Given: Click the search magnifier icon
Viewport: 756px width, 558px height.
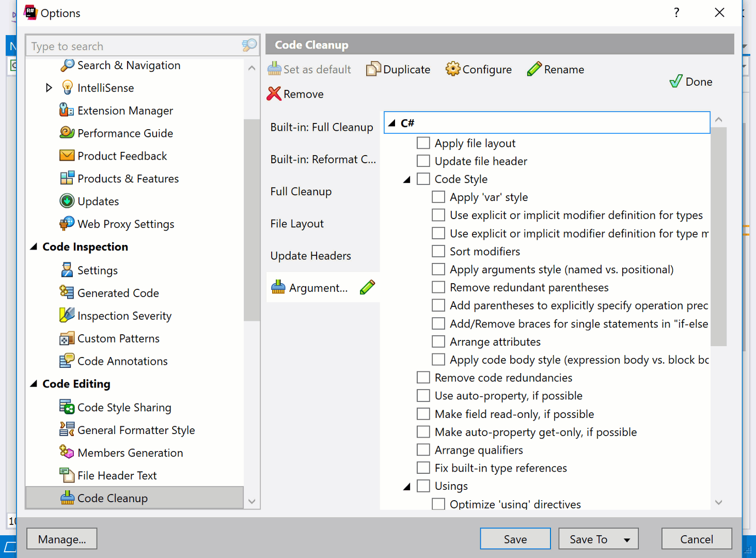Looking at the screenshot, I should pos(249,46).
